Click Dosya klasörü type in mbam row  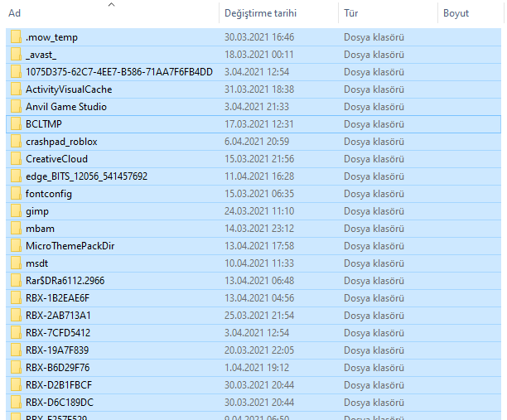point(374,229)
